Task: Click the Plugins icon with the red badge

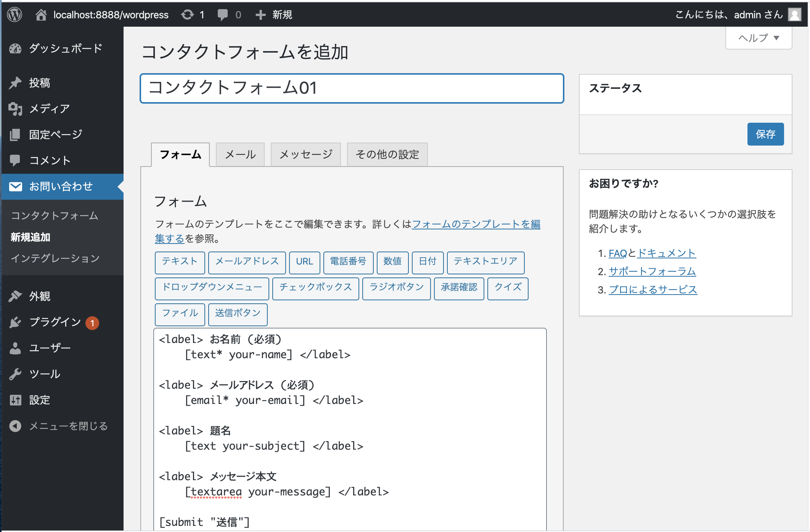Action: click(15, 322)
